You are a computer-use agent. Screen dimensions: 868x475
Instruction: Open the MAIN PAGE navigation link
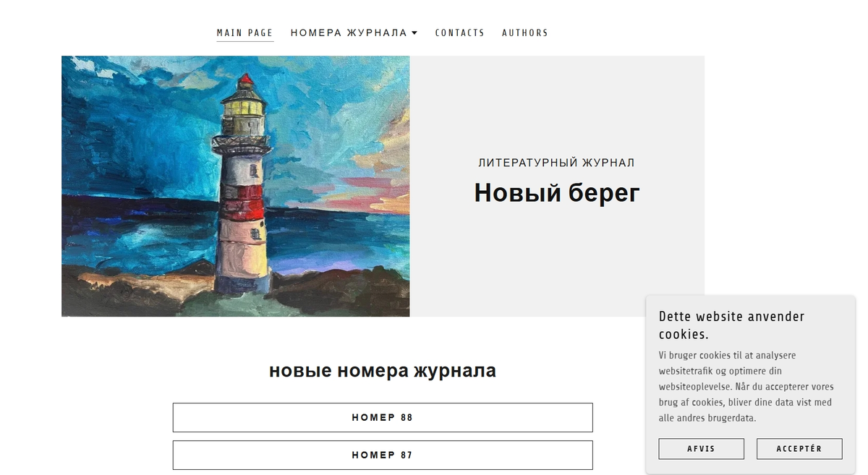tap(244, 33)
